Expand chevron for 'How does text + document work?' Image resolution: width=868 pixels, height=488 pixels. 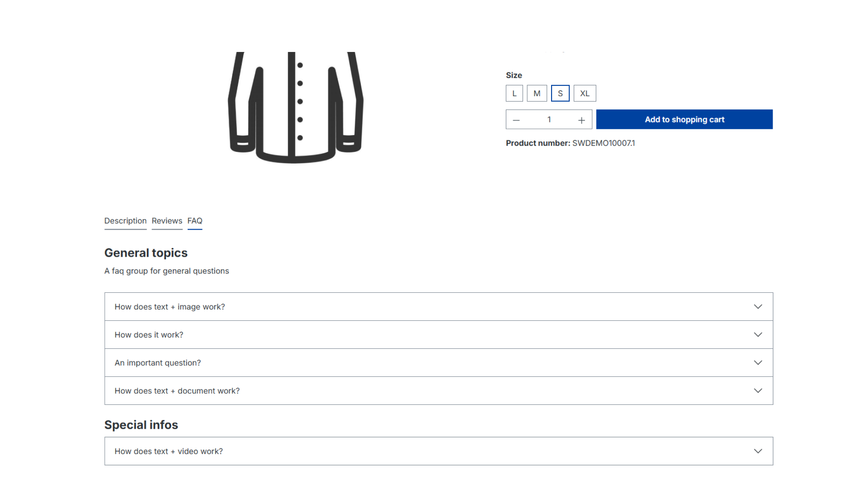(758, 391)
